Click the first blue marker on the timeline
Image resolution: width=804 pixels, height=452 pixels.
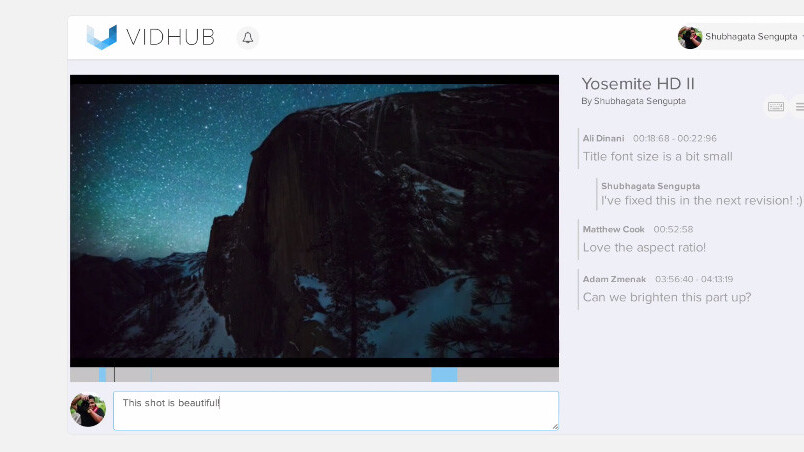click(x=102, y=375)
